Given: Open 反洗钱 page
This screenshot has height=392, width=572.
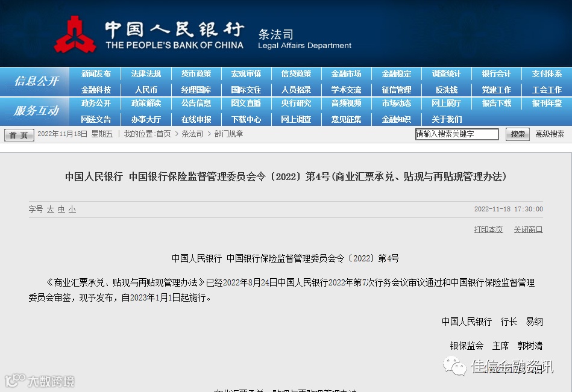Looking at the screenshot, I should [x=446, y=90].
